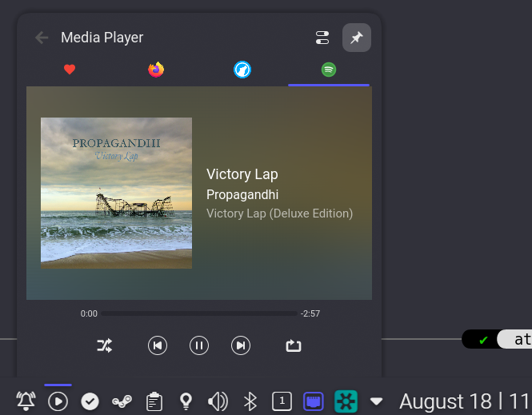Click the media player tray icon
Screen dimensions: 532x415
pos(58,401)
